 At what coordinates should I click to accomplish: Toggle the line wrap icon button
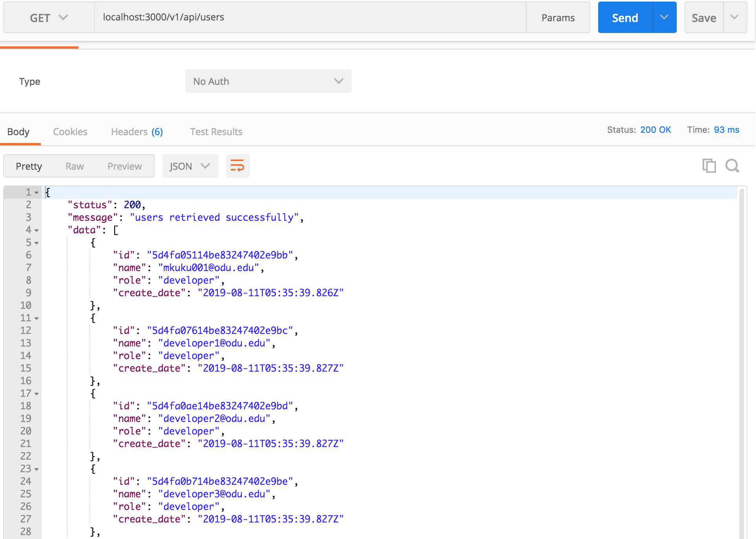point(237,166)
